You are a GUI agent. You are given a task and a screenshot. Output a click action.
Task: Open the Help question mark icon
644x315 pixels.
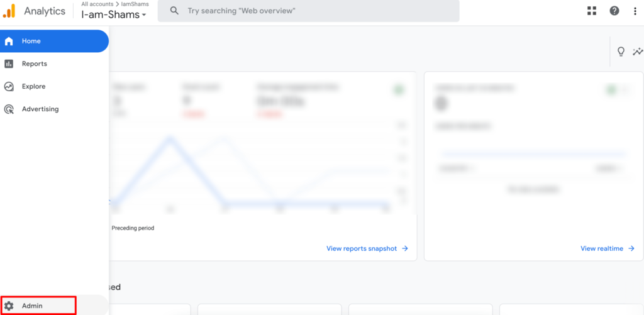pyautogui.click(x=614, y=11)
